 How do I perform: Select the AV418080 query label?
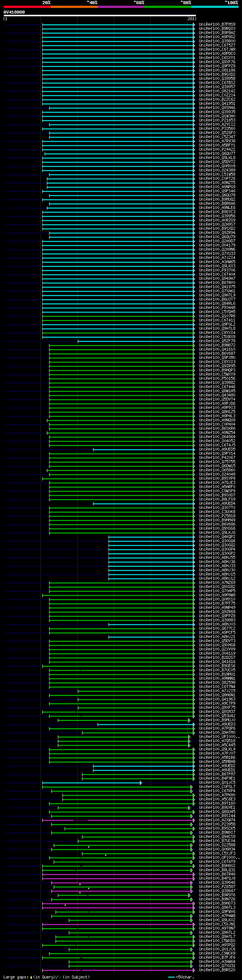click(x=14, y=12)
